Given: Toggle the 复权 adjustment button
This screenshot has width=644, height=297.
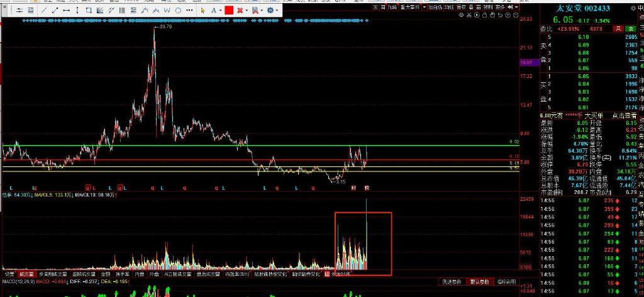Looking at the screenshot, I should tap(461, 7).
